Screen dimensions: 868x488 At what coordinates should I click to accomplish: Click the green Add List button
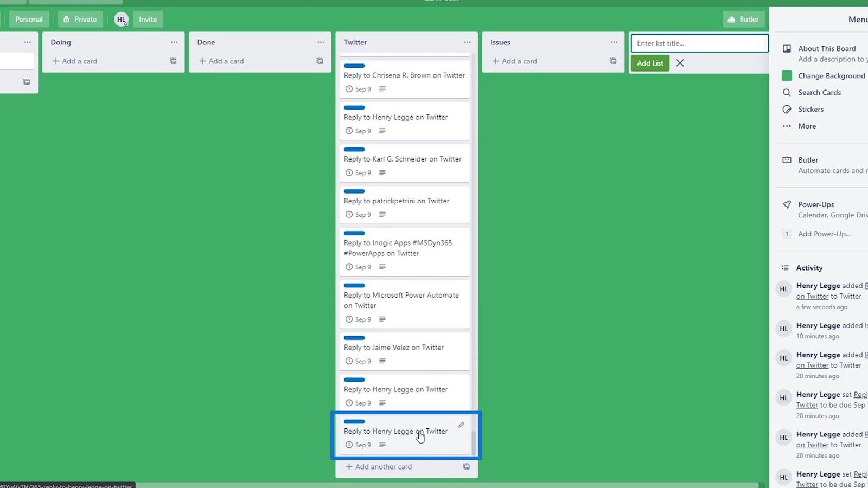click(650, 63)
